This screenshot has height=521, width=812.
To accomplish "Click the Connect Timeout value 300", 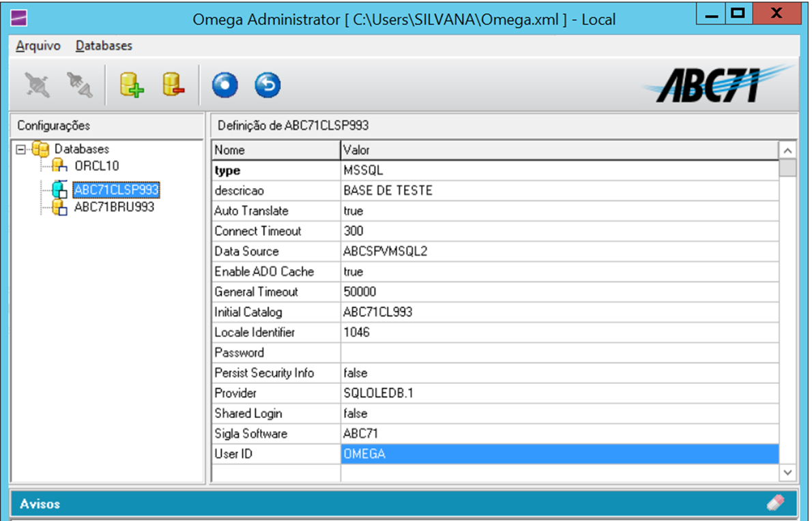I will 560,230.
